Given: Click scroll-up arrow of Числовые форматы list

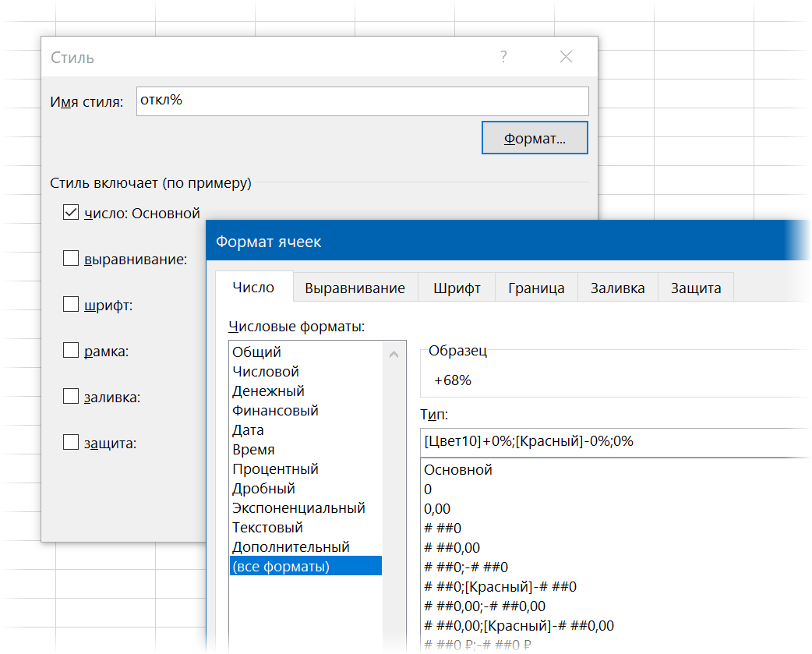Looking at the screenshot, I should (394, 354).
